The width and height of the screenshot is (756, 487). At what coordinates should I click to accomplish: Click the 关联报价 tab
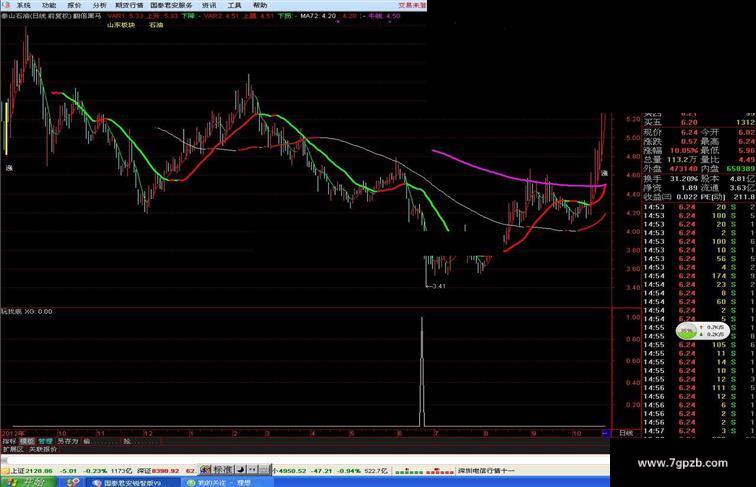[43, 449]
